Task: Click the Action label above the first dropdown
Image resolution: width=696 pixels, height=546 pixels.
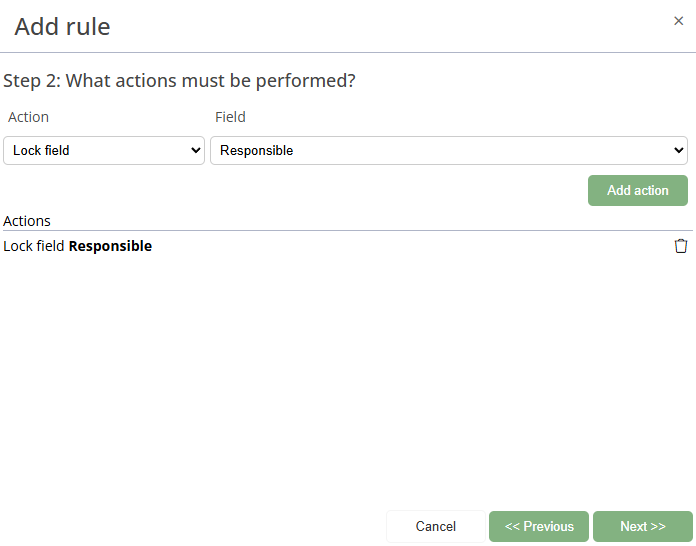Action: click(28, 117)
